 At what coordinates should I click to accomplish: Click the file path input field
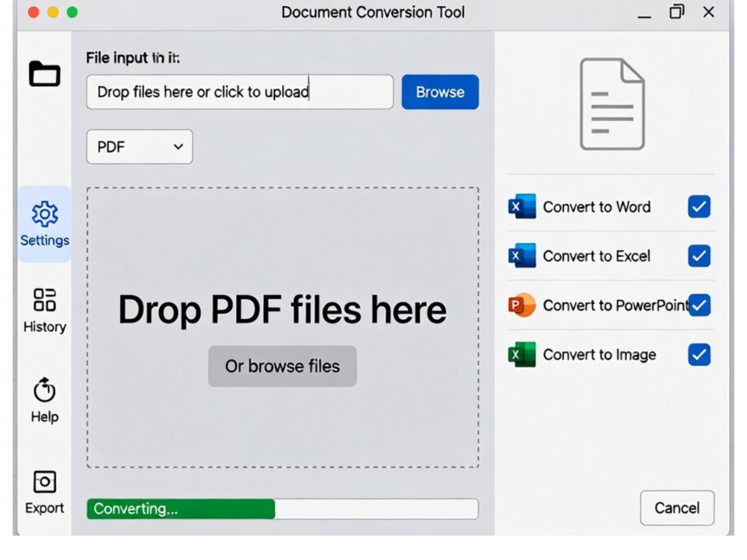coord(240,92)
